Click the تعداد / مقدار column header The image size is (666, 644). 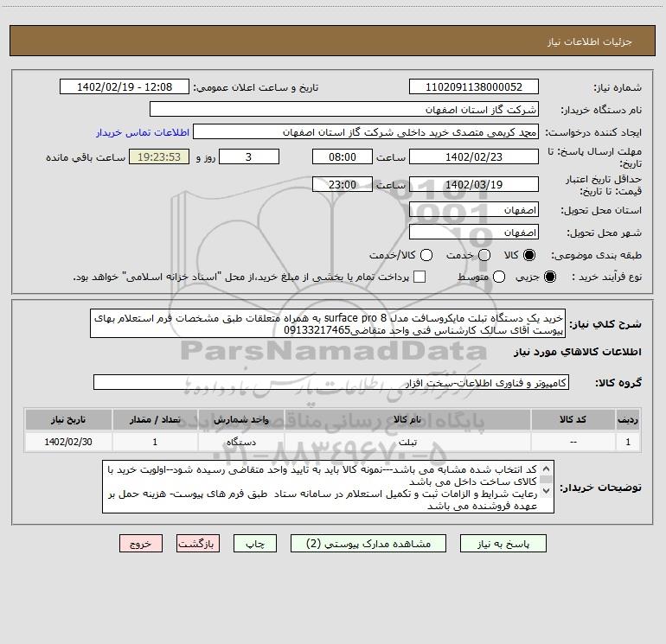point(155,419)
